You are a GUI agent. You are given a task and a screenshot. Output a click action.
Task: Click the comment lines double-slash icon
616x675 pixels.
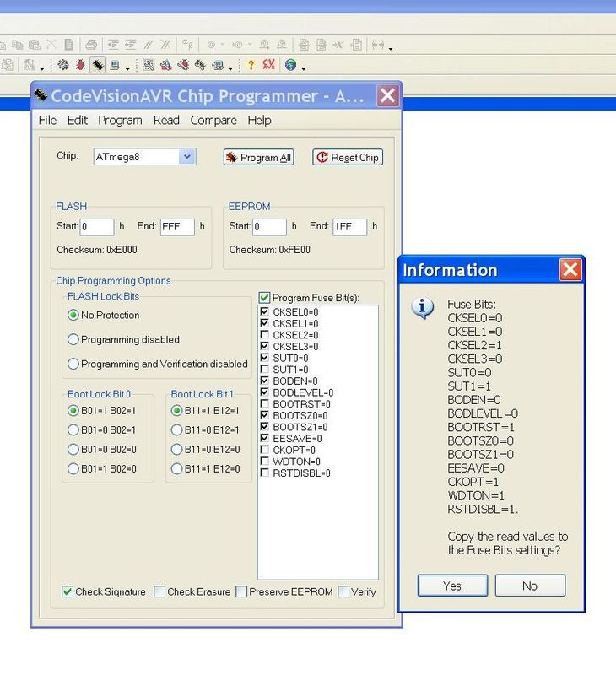click(x=148, y=45)
